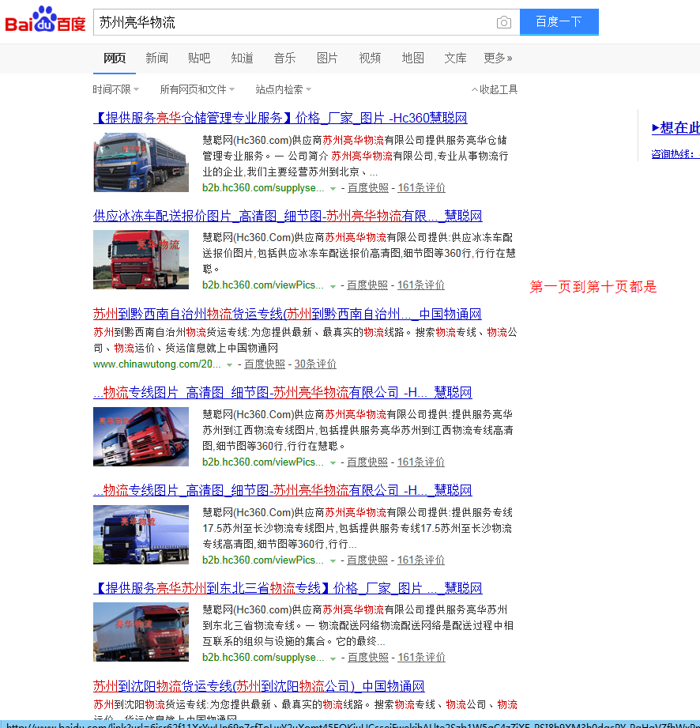
Task: Switch to the 地图 tab
Action: [412, 58]
